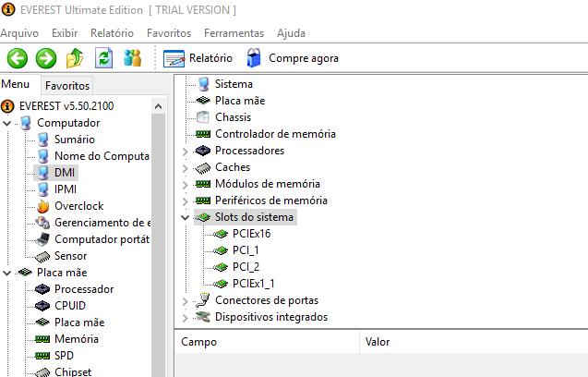The height and width of the screenshot is (377, 588).
Task: Select the Periféricos de memória label
Action: (271, 201)
